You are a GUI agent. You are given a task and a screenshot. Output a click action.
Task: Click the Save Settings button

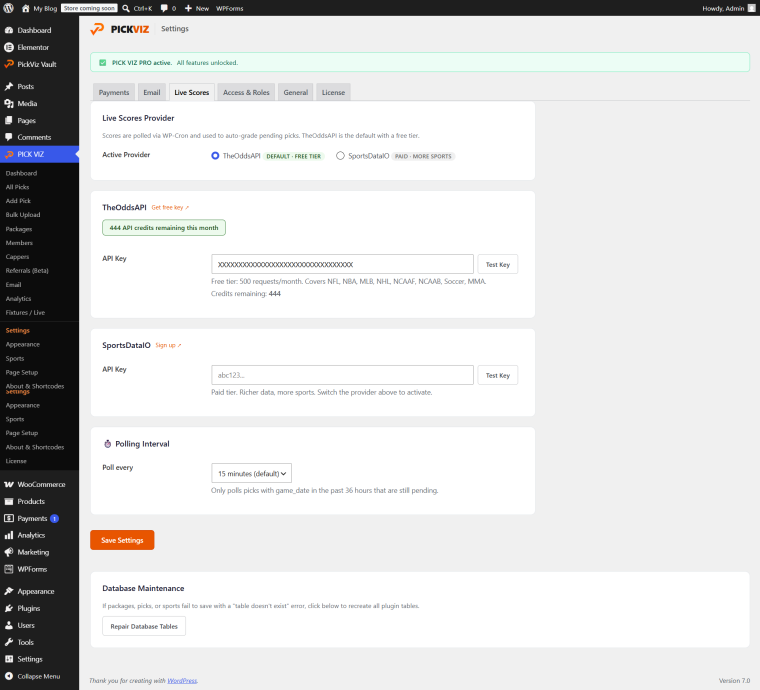coord(122,540)
